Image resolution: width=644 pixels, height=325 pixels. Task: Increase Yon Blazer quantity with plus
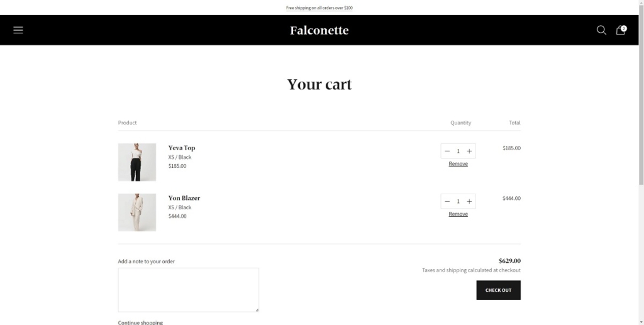pyautogui.click(x=469, y=201)
